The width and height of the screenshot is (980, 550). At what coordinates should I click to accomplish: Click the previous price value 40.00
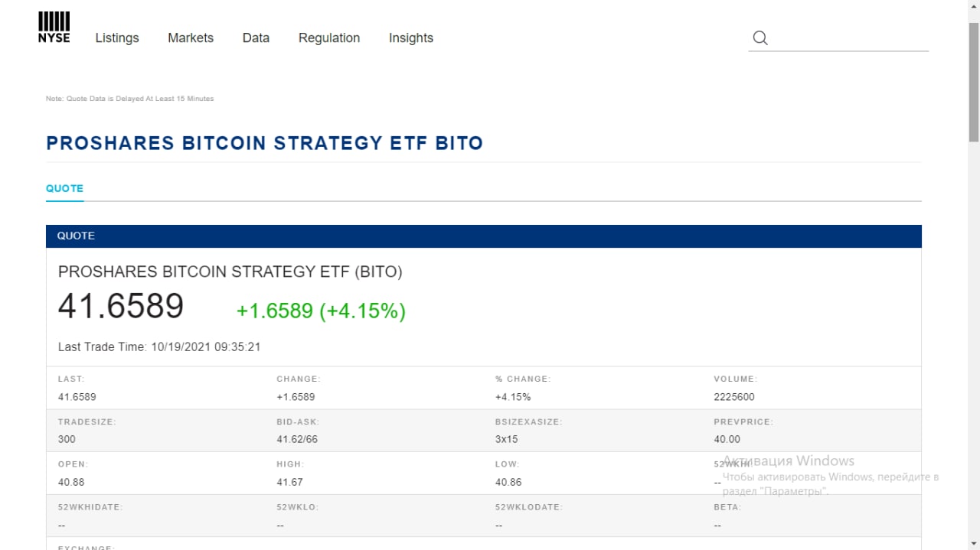point(727,439)
